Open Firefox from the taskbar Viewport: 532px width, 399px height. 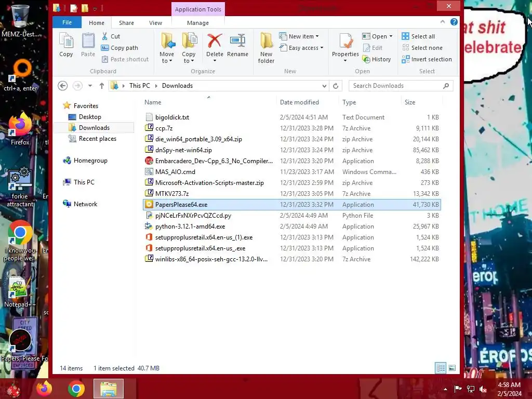tap(45, 389)
